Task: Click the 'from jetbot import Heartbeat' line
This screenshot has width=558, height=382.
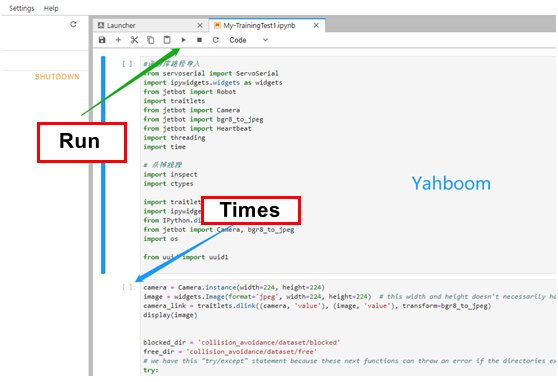Action: [198, 129]
